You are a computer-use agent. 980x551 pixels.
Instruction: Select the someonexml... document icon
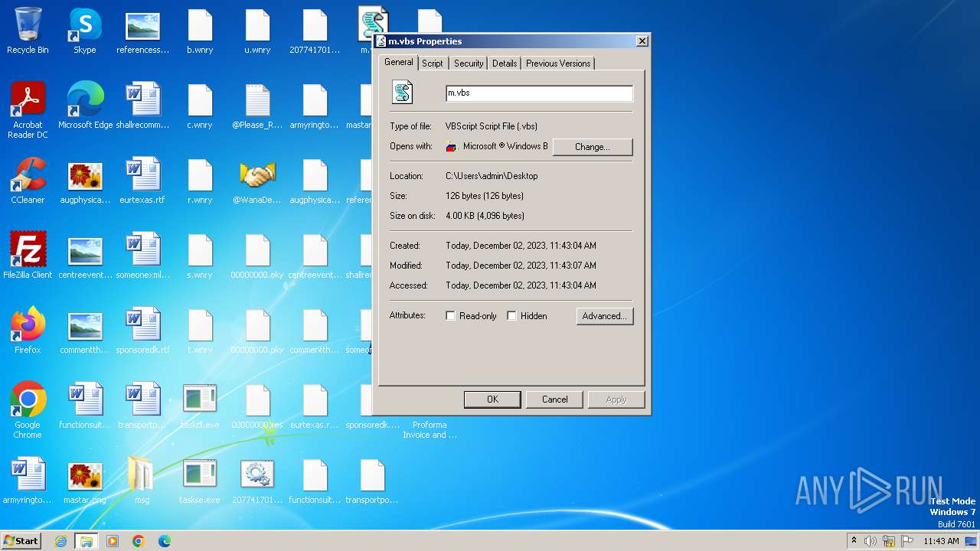click(x=142, y=256)
